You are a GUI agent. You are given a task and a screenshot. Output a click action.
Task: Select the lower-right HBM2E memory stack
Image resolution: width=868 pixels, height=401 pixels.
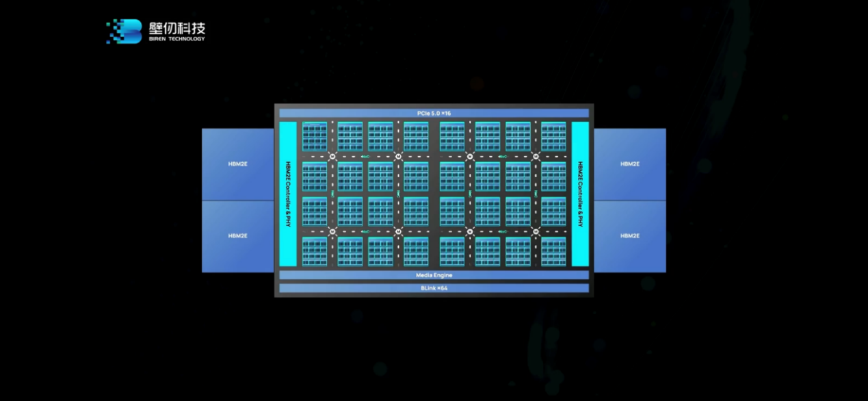(x=630, y=236)
